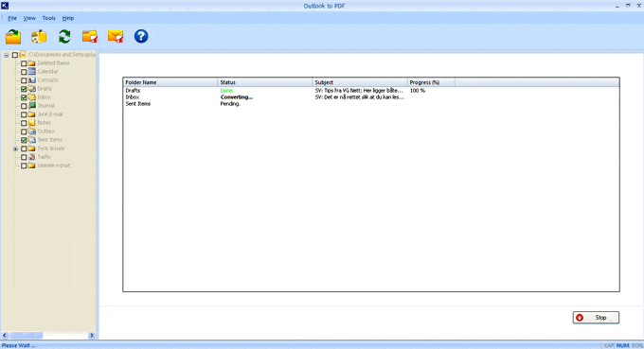Image resolution: width=644 pixels, height=349 pixels.
Task: Click the Drafts folder icon in tree
Action: tap(31, 89)
